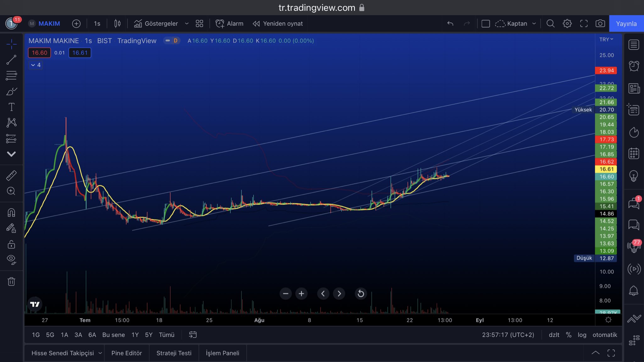Undo the last chart action
The height and width of the screenshot is (362, 644).
pos(450,24)
